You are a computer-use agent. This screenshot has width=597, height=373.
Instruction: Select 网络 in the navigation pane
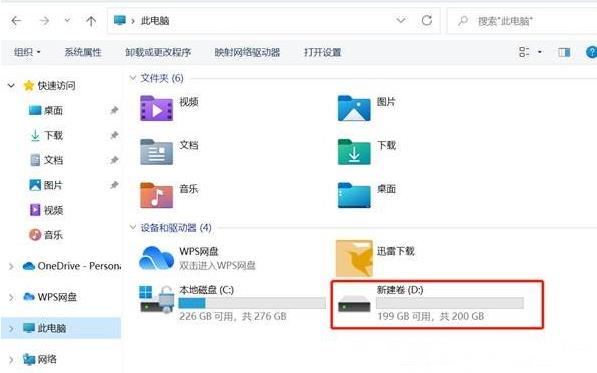coord(47,359)
